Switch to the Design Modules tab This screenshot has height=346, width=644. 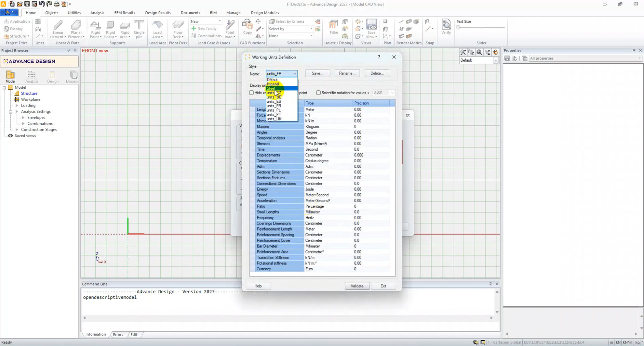coord(265,13)
